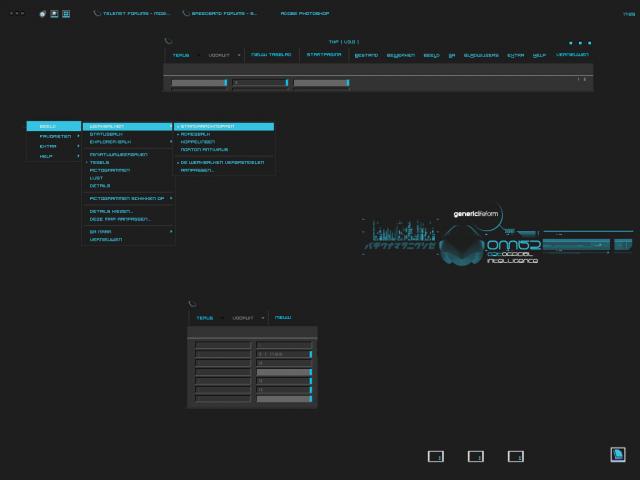Click the crescent icon of the lower browser window
640x480 pixels.
point(193,303)
